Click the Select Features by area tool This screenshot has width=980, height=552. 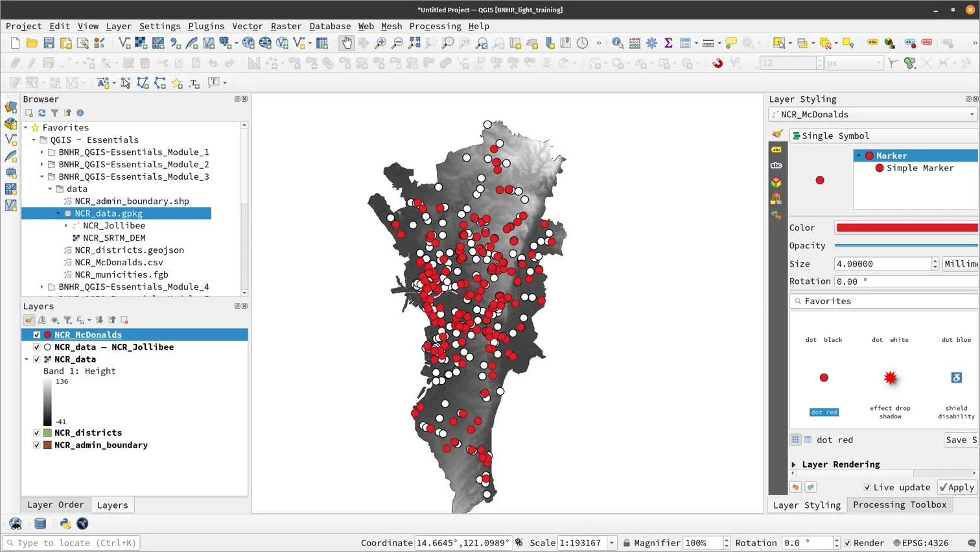(x=778, y=43)
